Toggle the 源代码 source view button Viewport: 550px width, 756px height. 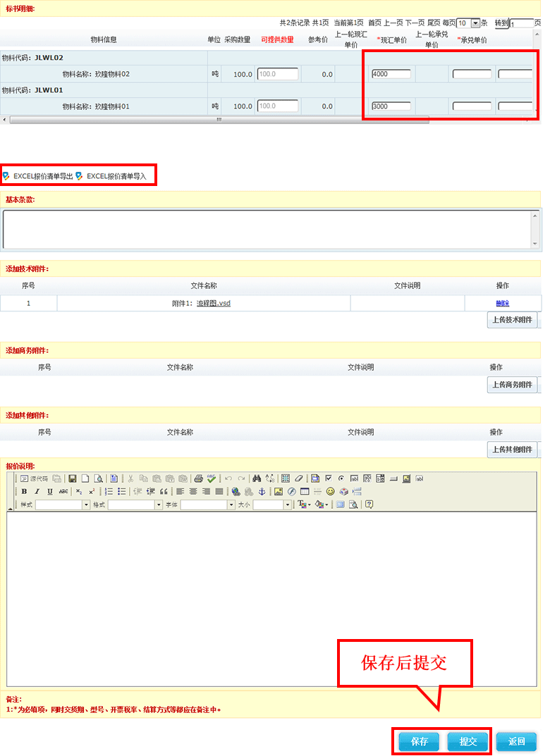pyautogui.click(x=34, y=478)
